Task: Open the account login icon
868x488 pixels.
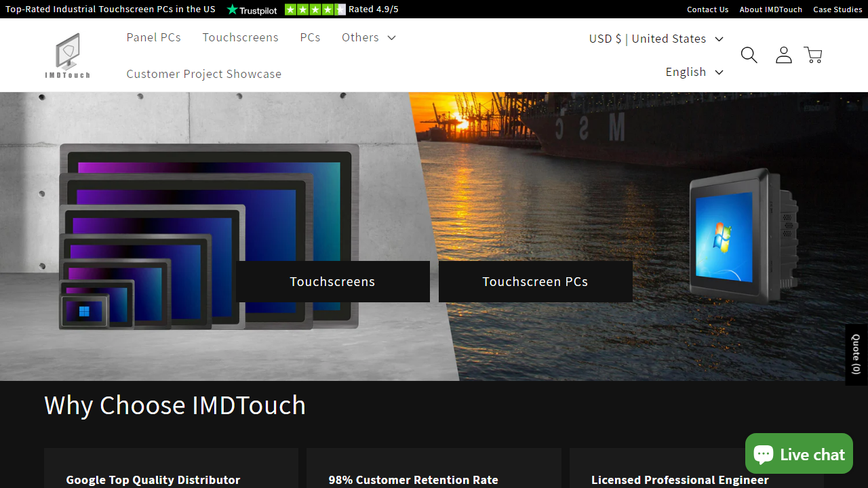Action: (784, 55)
